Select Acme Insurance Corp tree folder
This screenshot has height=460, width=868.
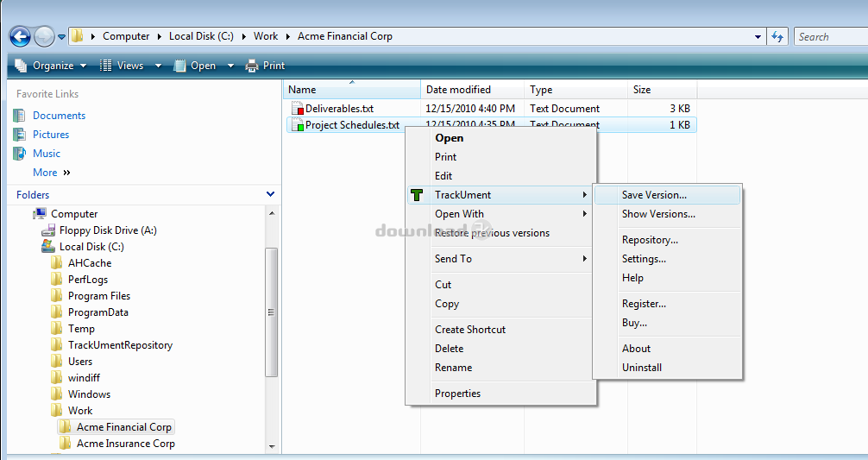(126, 444)
